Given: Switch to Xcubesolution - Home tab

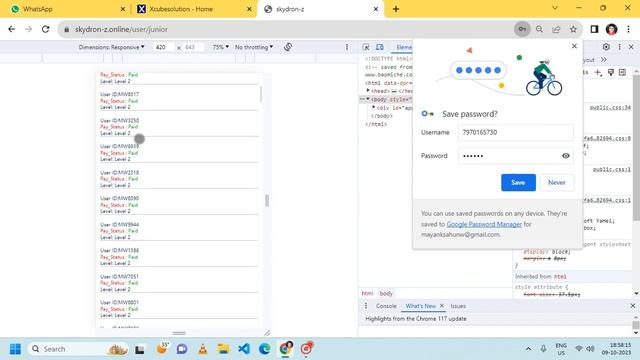Looking at the screenshot, I should click(x=193, y=9).
